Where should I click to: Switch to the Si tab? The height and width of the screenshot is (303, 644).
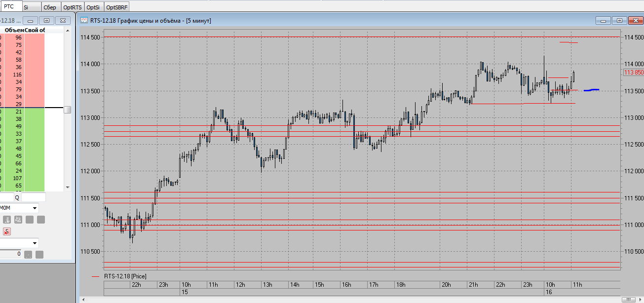[31, 8]
